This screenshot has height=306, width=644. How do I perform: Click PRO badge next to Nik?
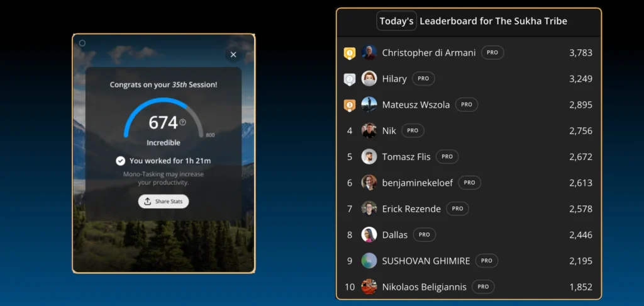pyautogui.click(x=413, y=130)
